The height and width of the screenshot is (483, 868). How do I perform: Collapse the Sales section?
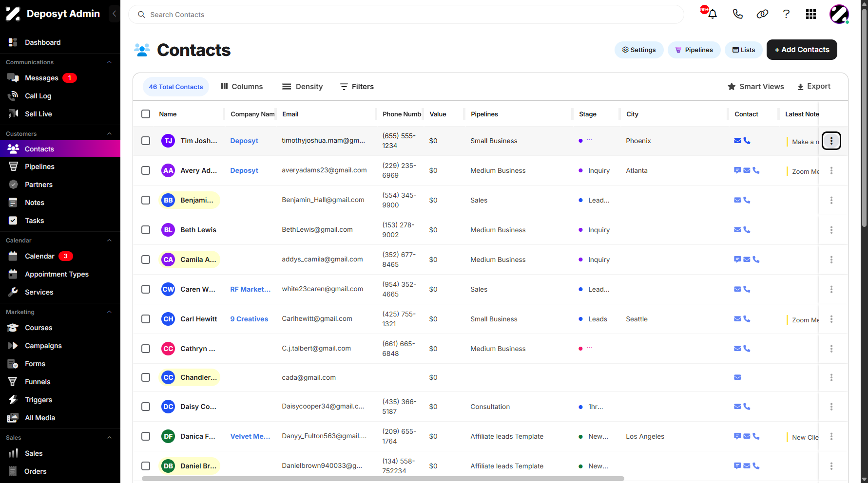point(109,438)
